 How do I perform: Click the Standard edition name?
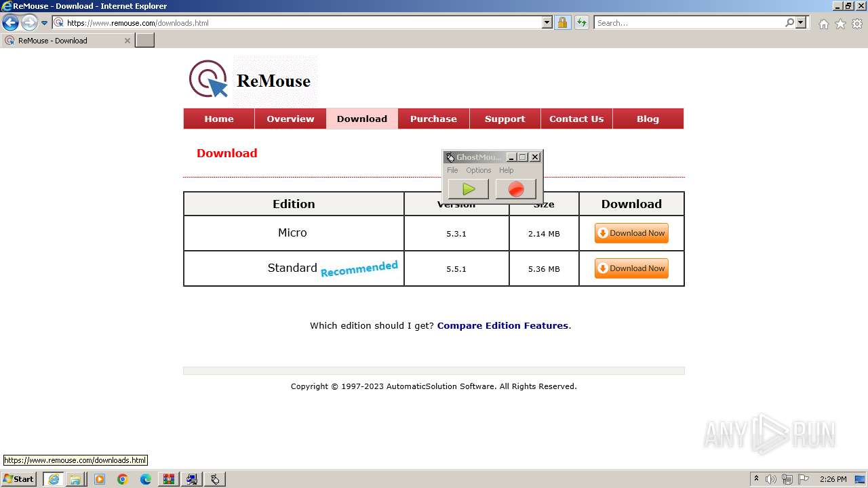[x=292, y=268]
